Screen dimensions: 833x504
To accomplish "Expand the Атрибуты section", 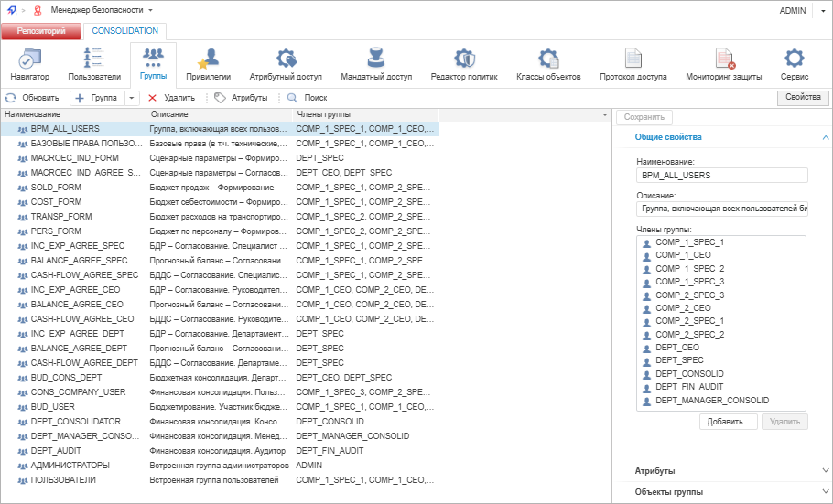I will [x=721, y=471].
